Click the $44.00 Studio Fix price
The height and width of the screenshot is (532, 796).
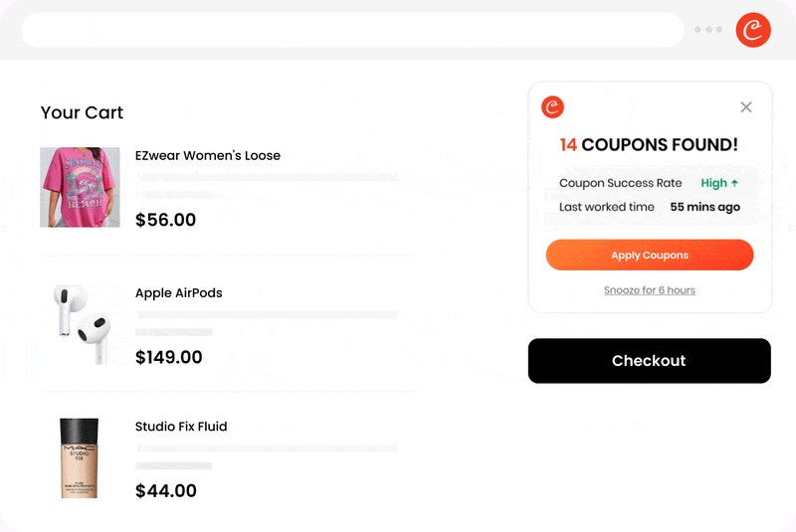tap(165, 490)
